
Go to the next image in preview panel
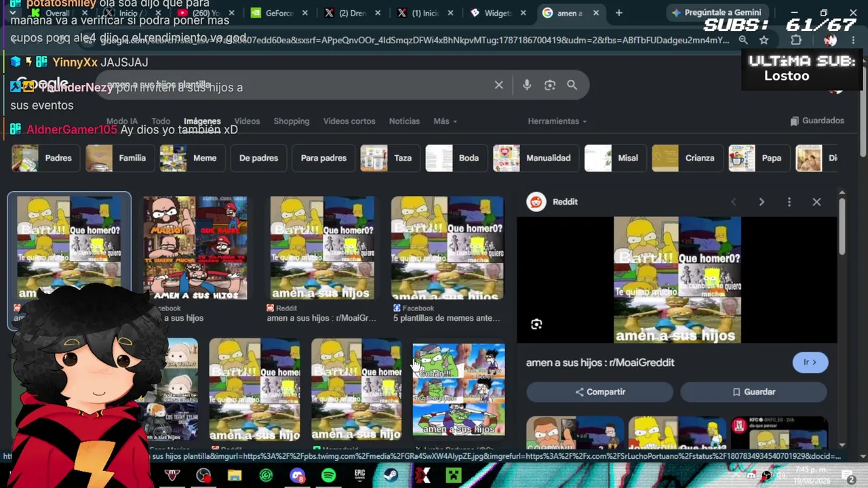pos(762,202)
